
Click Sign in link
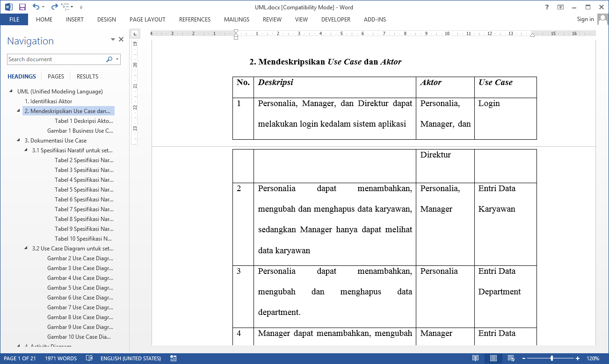[585, 19]
